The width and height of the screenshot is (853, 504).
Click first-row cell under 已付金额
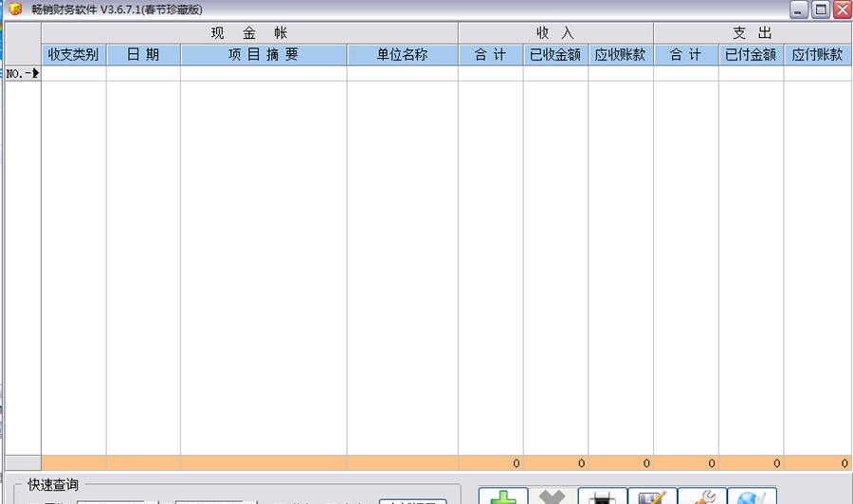point(752,73)
